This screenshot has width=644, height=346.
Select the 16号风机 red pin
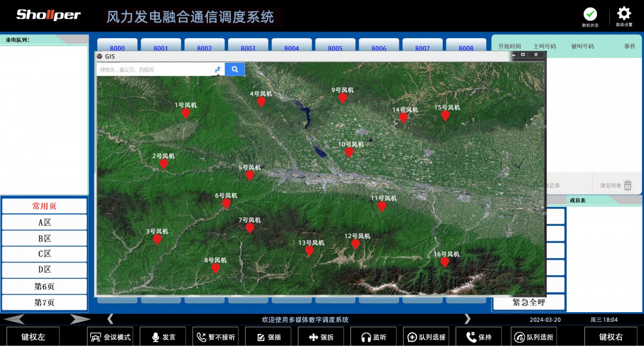444,262
